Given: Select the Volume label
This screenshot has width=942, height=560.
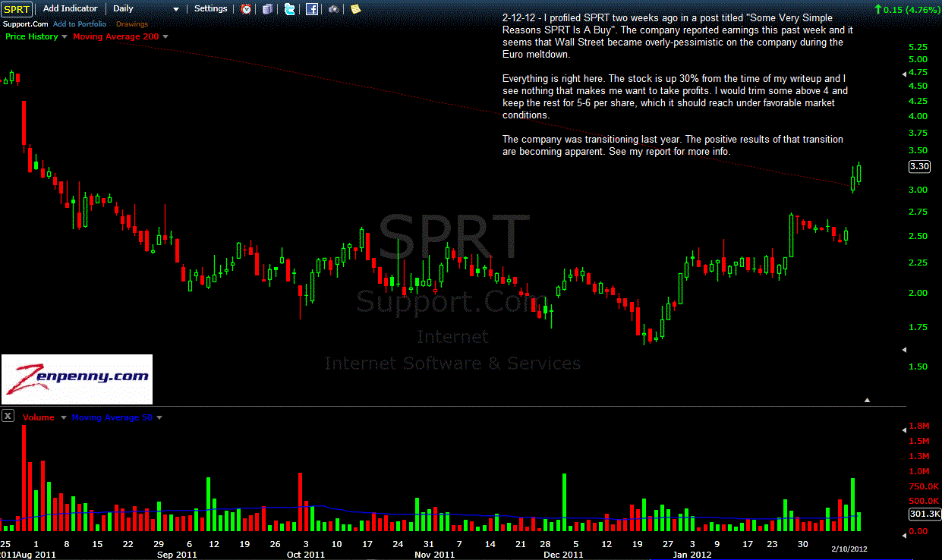Looking at the screenshot, I should pyautogui.click(x=38, y=417).
